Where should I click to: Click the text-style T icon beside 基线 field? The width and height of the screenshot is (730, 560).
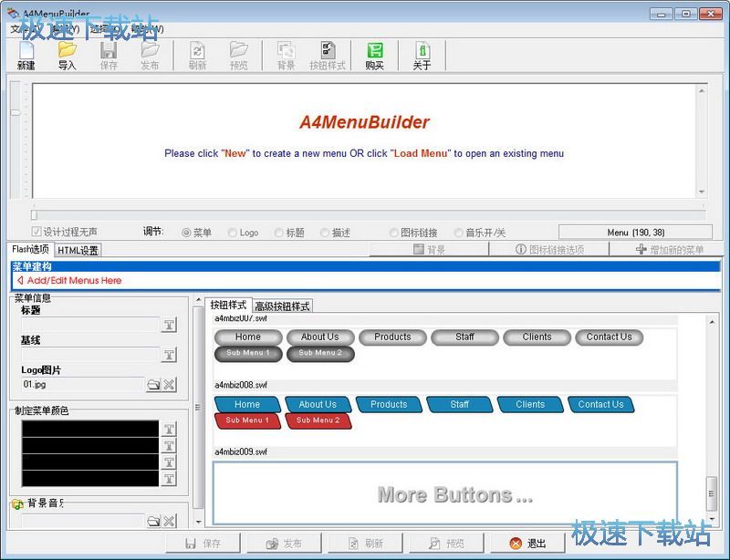point(169,355)
